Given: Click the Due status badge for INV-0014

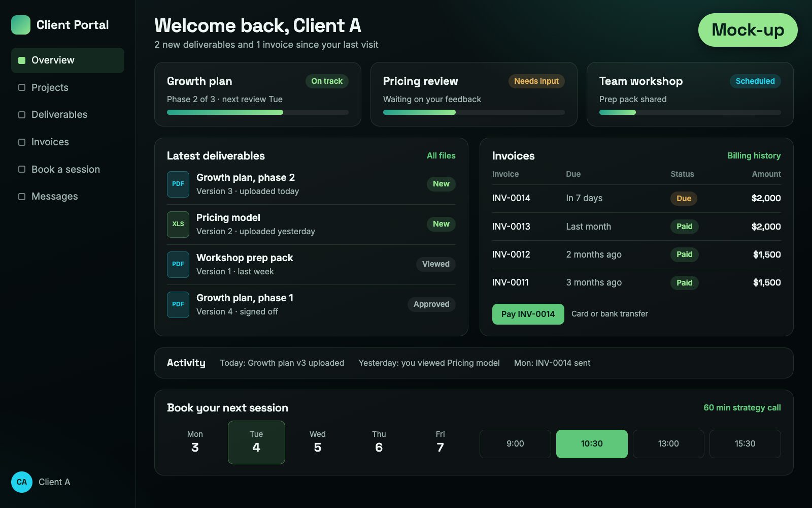Looking at the screenshot, I should (x=684, y=199).
